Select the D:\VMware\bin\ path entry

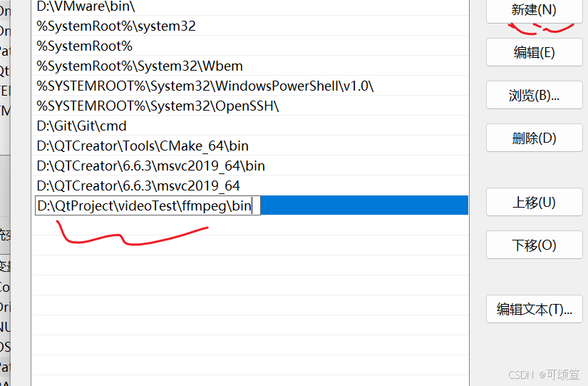click(x=250, y=6)
